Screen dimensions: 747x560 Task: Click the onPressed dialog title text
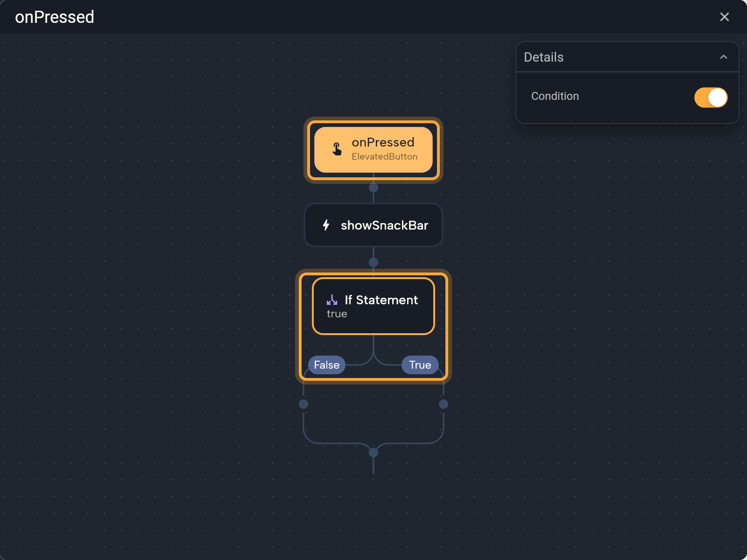point(55,17)
